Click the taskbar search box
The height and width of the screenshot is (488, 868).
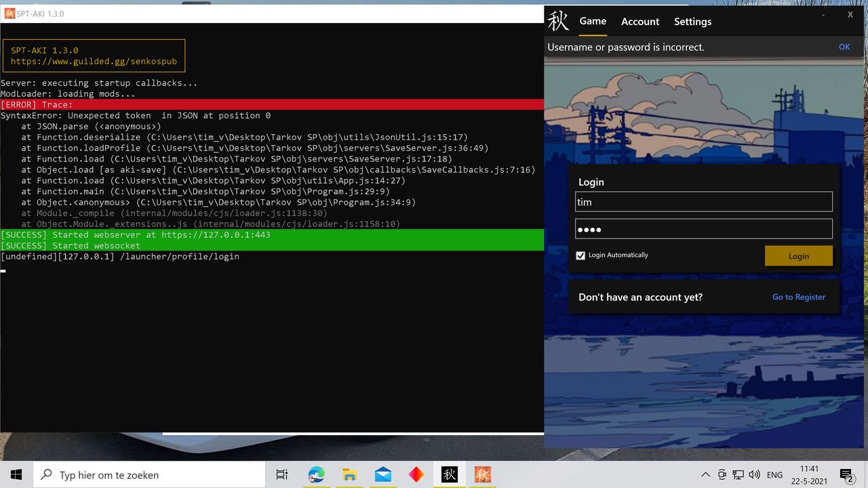tap(149, 475)
